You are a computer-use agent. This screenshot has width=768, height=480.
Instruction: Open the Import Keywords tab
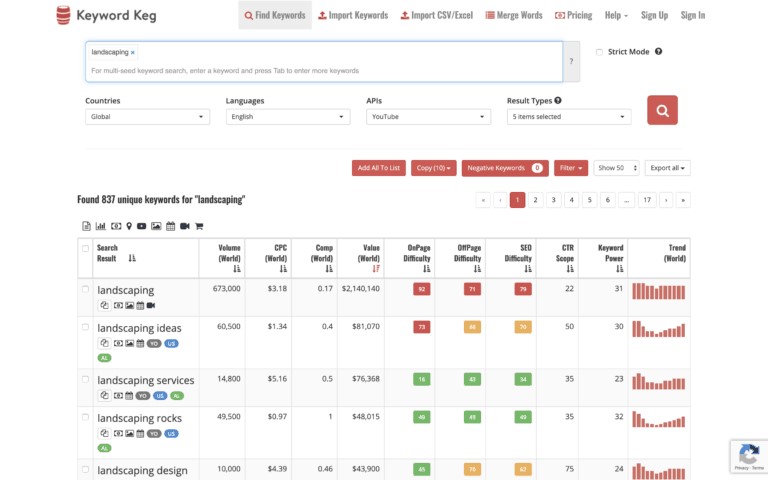[353, 15]
